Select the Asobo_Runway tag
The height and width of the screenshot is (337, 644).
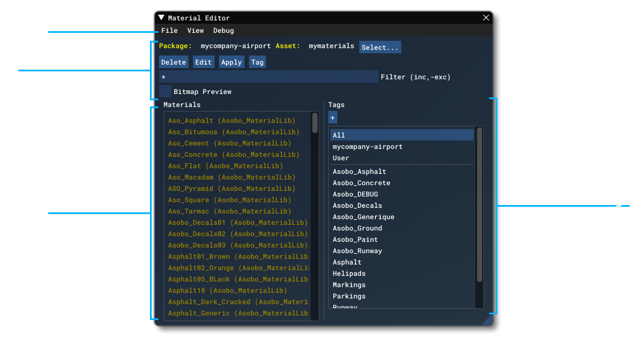355,250
